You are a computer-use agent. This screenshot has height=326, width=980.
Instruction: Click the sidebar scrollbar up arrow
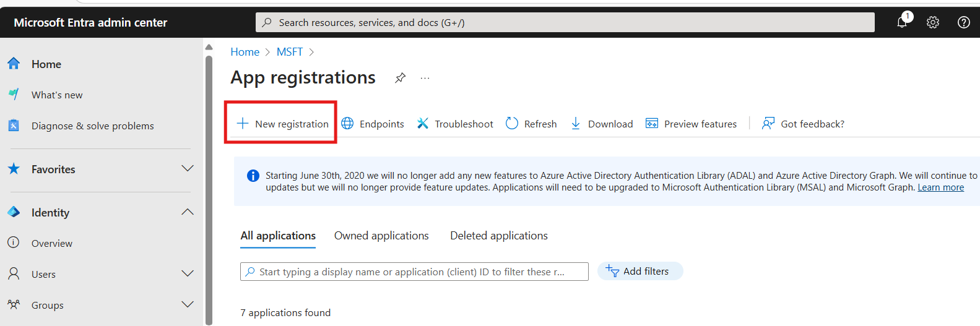(209, 47)
